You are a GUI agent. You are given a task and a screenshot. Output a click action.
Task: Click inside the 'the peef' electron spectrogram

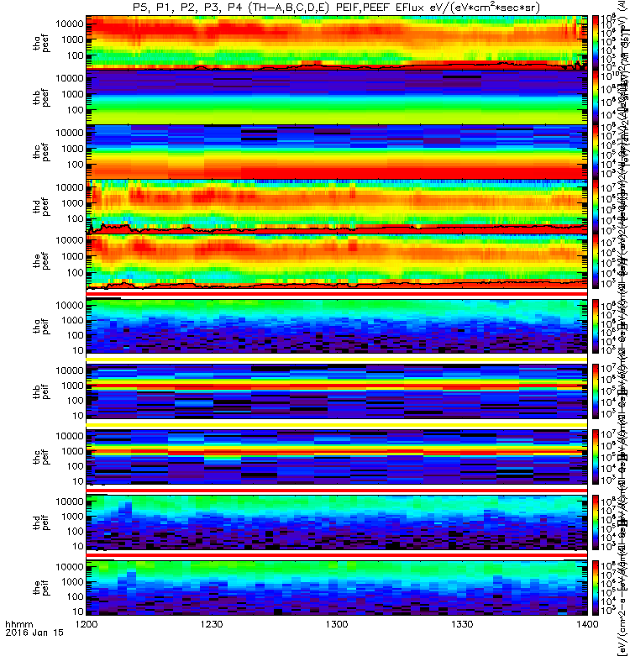tap(337, 261)
